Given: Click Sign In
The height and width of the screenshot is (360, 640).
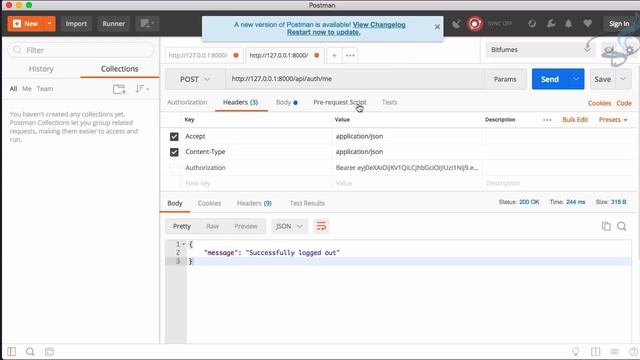Looking at the screenshot, I should coord(619,24).
